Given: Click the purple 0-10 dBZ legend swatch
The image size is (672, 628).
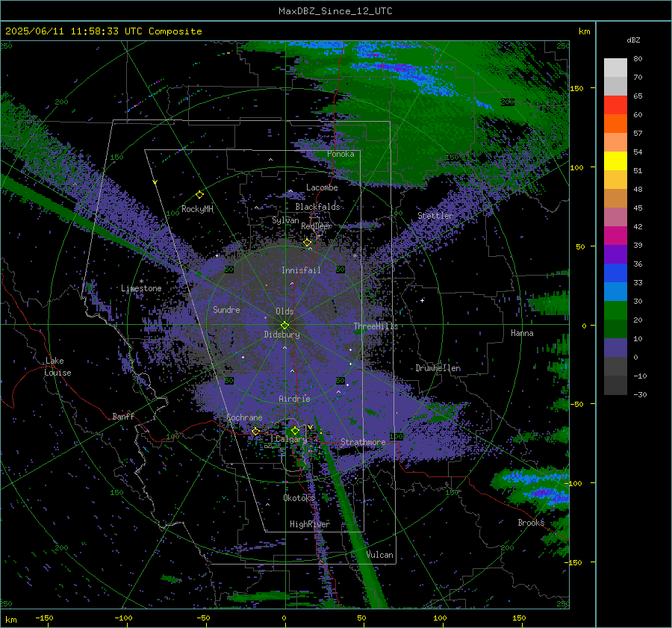Looking at the screenshot, I should pos(615,348).
